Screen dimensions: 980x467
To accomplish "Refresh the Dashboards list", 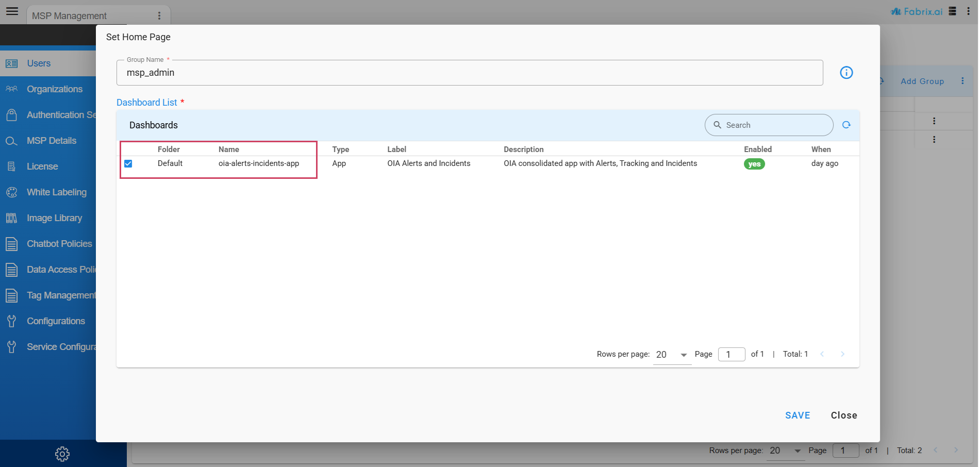I will [846, 125].
